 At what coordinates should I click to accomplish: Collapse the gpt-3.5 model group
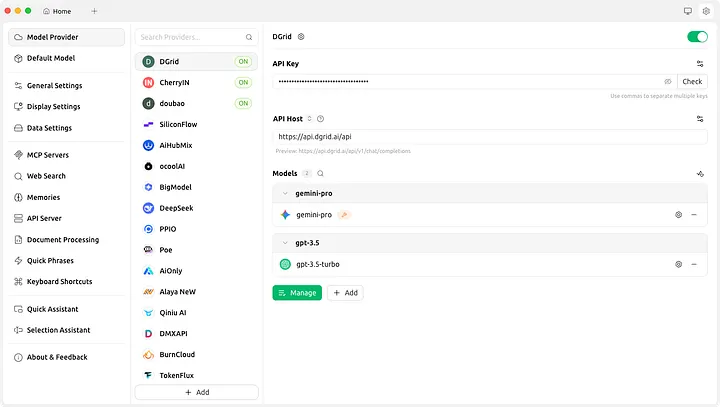285,243
